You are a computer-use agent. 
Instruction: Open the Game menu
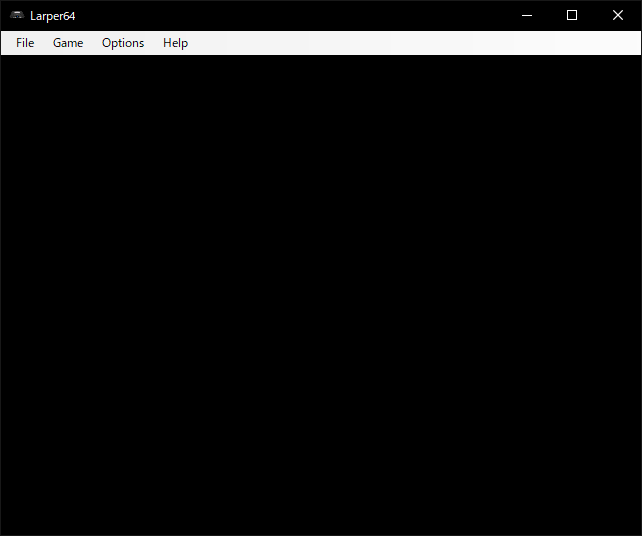click(68, 43)
